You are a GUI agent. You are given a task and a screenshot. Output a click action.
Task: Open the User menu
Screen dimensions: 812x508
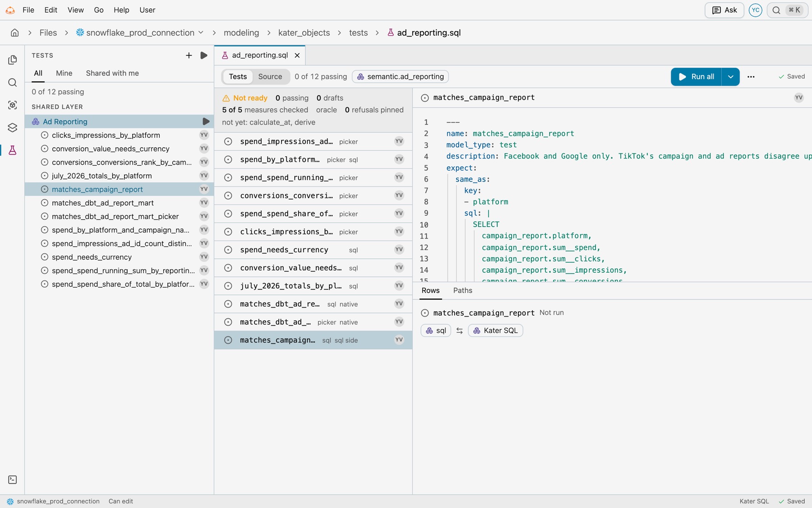[x=147, y=10]
